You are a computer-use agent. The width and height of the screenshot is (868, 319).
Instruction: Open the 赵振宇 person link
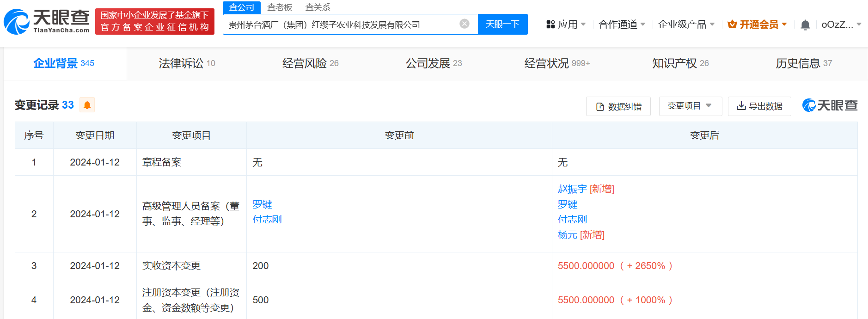pyautogui.click(x=572, y=189)
